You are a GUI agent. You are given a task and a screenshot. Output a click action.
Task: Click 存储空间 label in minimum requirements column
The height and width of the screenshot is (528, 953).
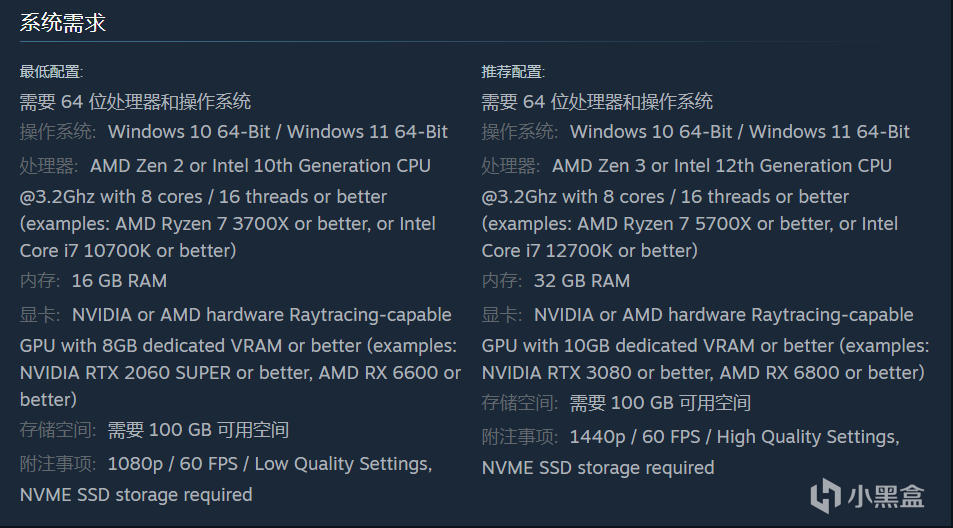(58, 430)
